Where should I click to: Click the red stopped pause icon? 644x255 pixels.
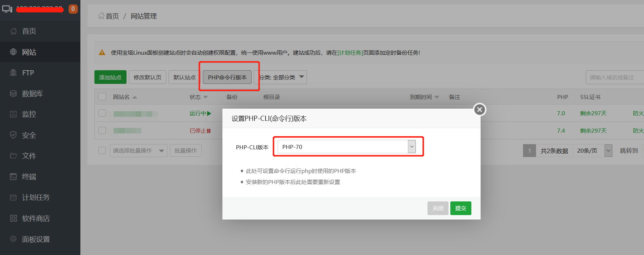pyautogui.click(x=209, y=131)
